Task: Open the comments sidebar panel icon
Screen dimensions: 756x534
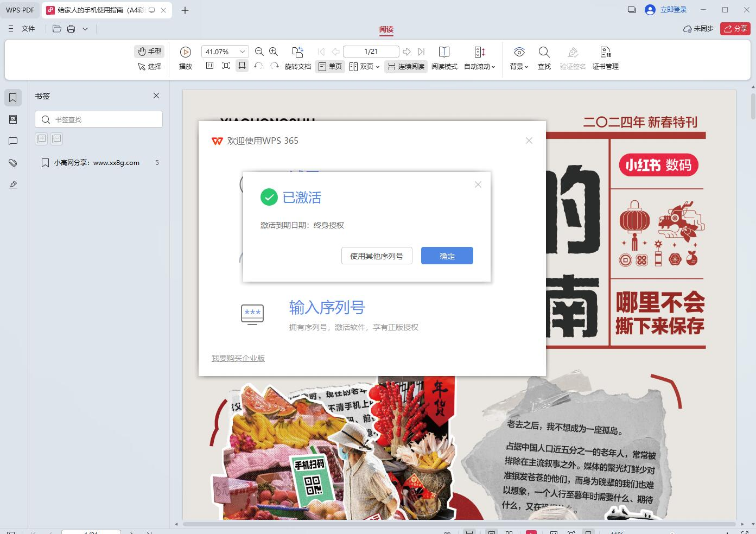Action: 13,141
